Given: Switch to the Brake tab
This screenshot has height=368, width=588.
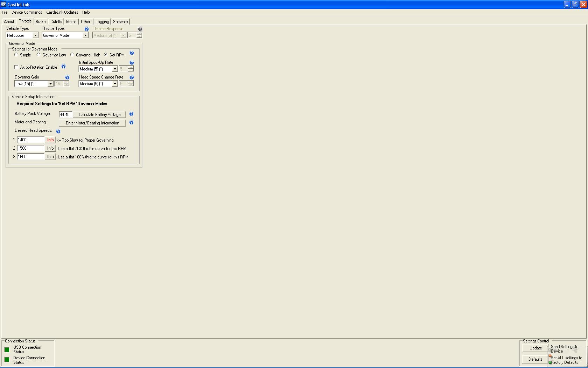Looking at the screenshot, I should (x=41, y=22).
